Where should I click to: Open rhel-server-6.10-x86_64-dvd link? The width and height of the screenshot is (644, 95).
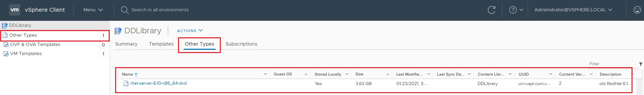pos(158,84)
